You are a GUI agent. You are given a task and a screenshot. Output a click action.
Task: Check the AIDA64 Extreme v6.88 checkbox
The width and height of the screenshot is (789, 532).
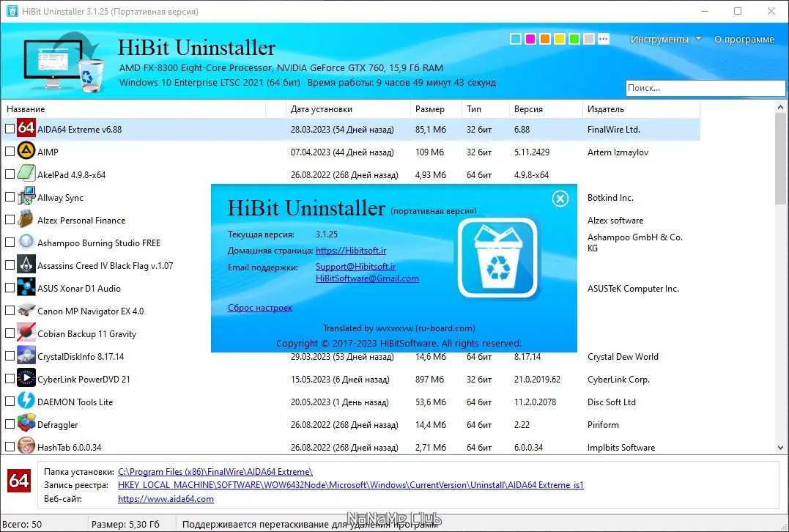(x=10, y=129)
